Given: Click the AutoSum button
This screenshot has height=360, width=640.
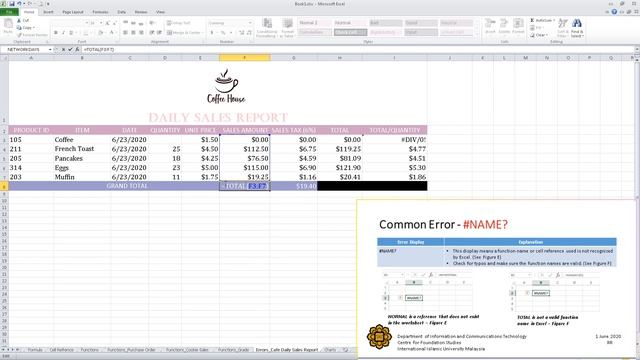Looking at the screenshot, I should (540, 20).
